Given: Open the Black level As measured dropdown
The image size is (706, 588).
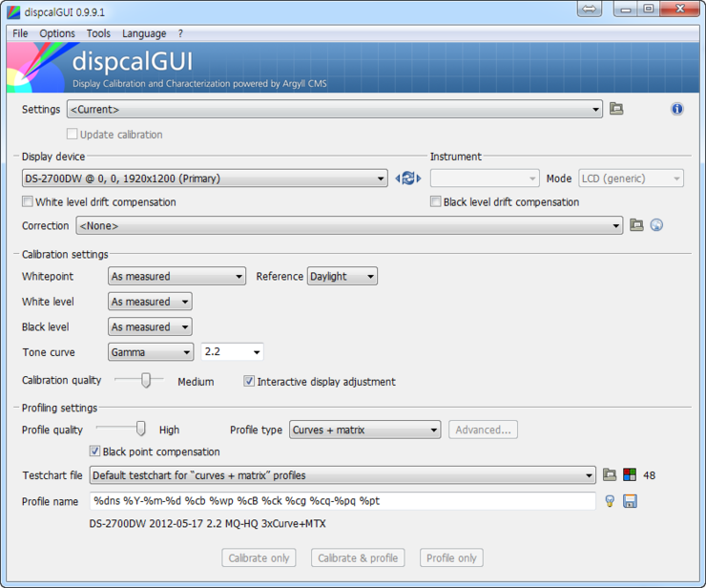Looking at the screenshot, I should pos(150,326).
